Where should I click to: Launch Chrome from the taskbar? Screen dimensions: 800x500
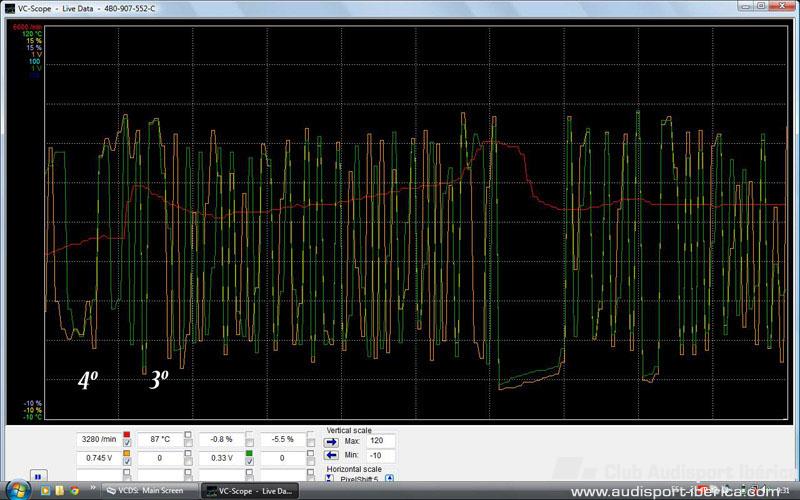point(74,491)
